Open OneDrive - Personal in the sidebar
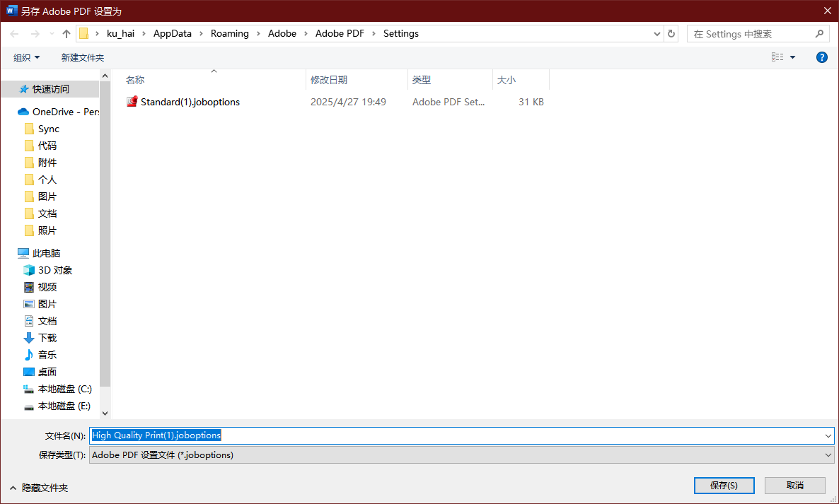 pyautogui.click(x=58, y=112)
